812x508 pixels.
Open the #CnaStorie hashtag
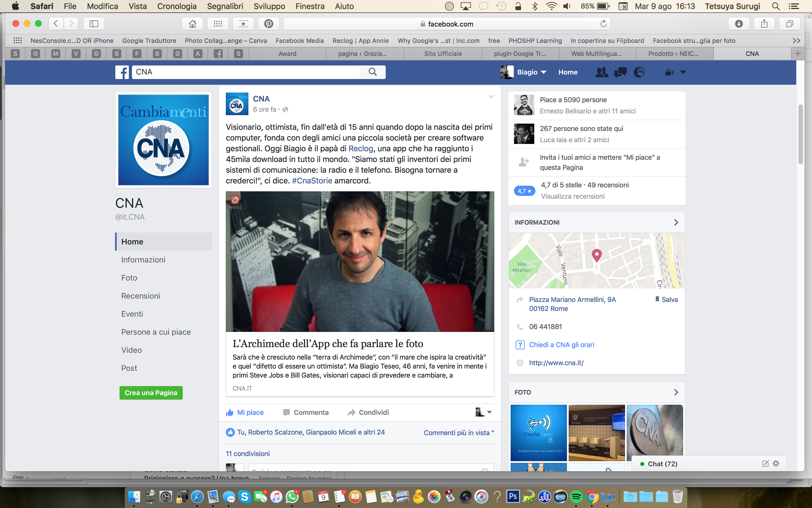pos(312,181)
